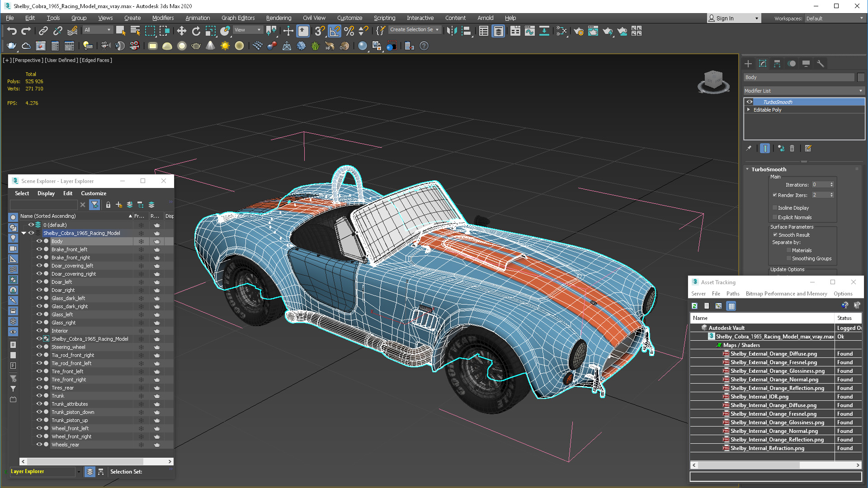Open the Mirror tool
The width and height of the screenshot is (868, 488).
point(452,31)
